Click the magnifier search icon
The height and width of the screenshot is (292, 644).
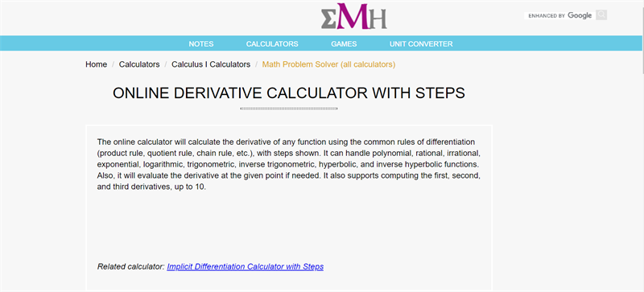coord(601,15)
